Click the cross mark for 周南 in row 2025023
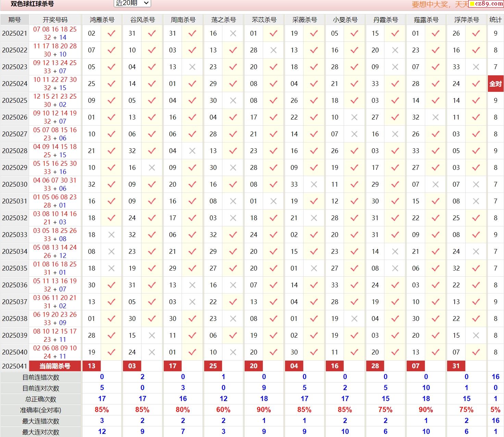504x437 pixels. click(193, 67)
